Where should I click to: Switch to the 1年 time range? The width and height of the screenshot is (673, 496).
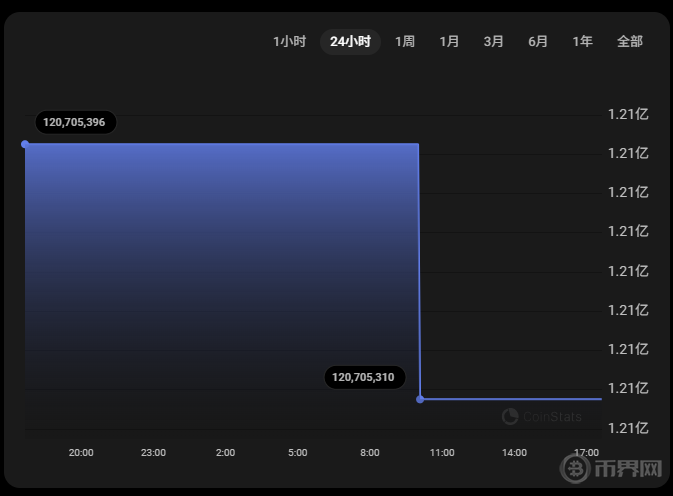[582, 41]
